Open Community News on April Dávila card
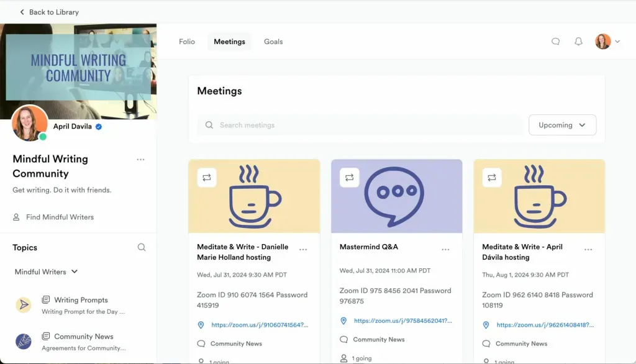Viewport: 636px width, 364px height. click(521, 344)
